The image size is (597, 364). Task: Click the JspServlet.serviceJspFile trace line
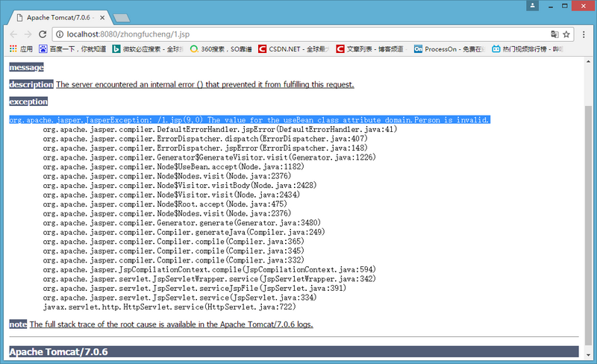(195, 288)
